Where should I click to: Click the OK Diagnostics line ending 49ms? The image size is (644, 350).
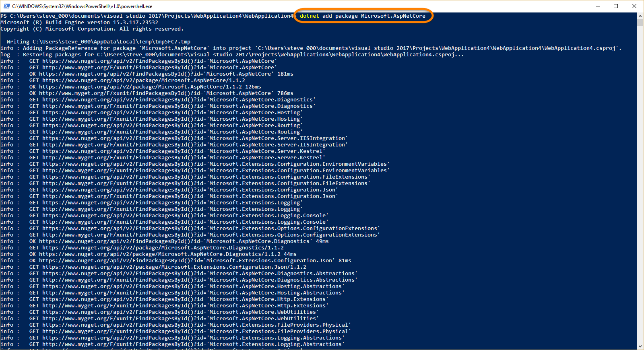click(x=165, y=241)
